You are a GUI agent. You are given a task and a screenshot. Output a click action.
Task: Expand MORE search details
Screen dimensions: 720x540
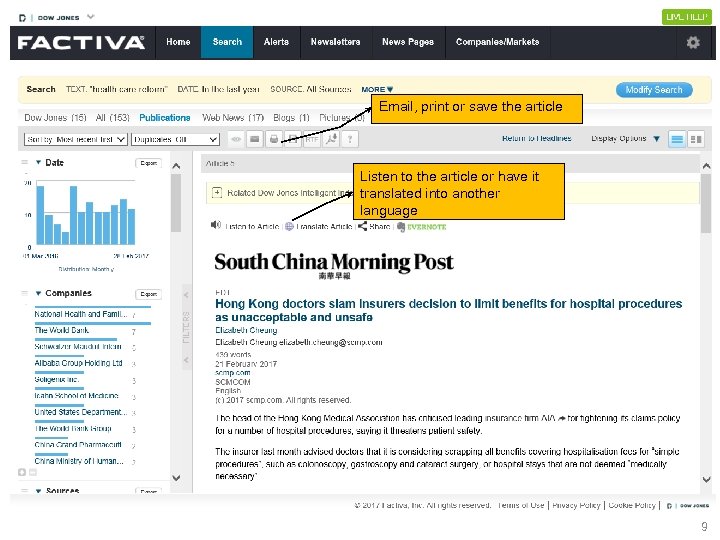[377, 90]
